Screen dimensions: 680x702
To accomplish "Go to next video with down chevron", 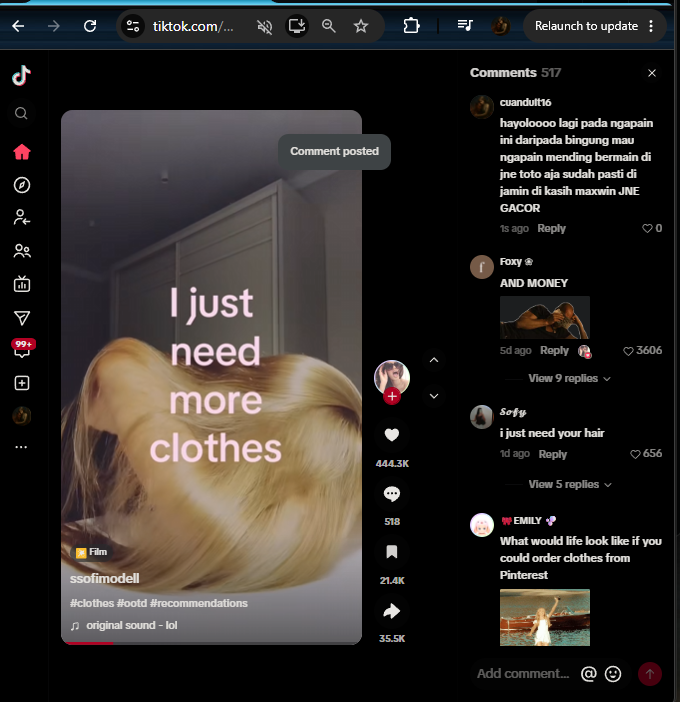I will tap(434, 396).
